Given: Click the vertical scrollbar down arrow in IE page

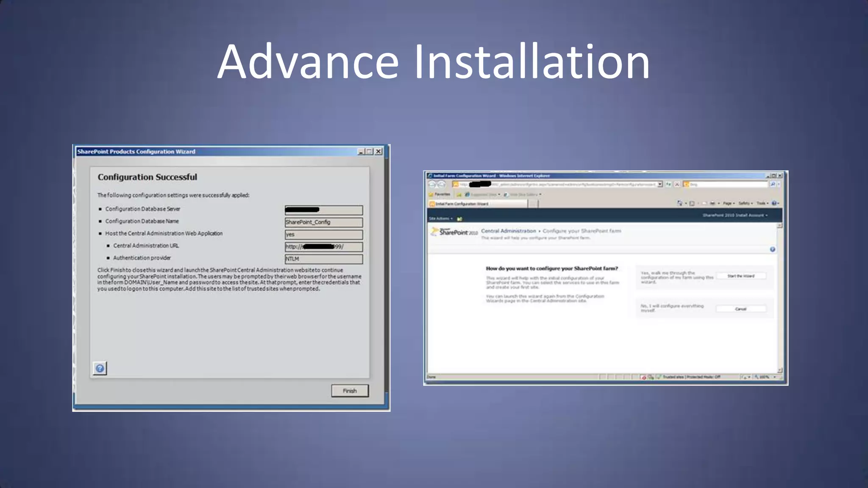Looking at the screenshot, I should (779, 370).
